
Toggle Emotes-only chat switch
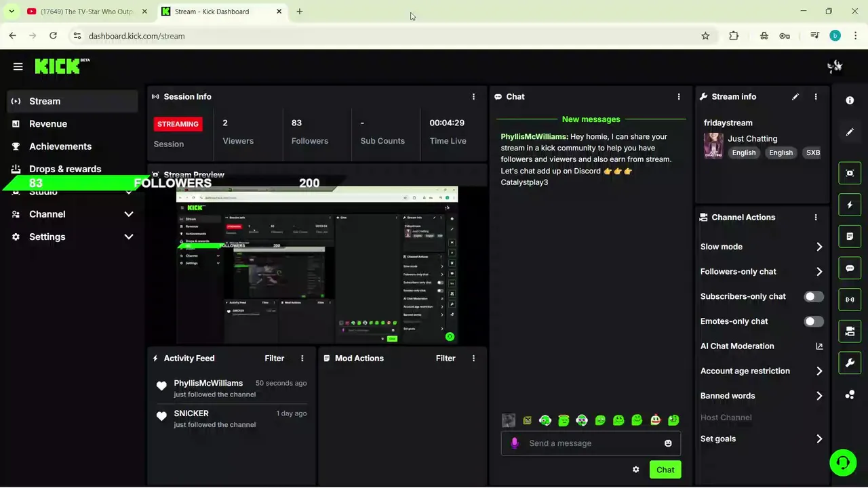click(814, 321)
